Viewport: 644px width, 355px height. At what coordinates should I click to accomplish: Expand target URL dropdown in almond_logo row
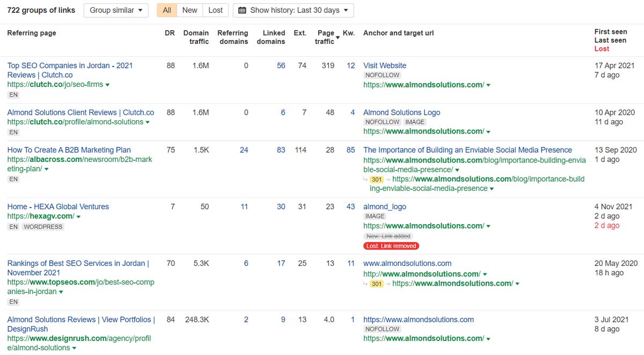(x=488, y=226)
